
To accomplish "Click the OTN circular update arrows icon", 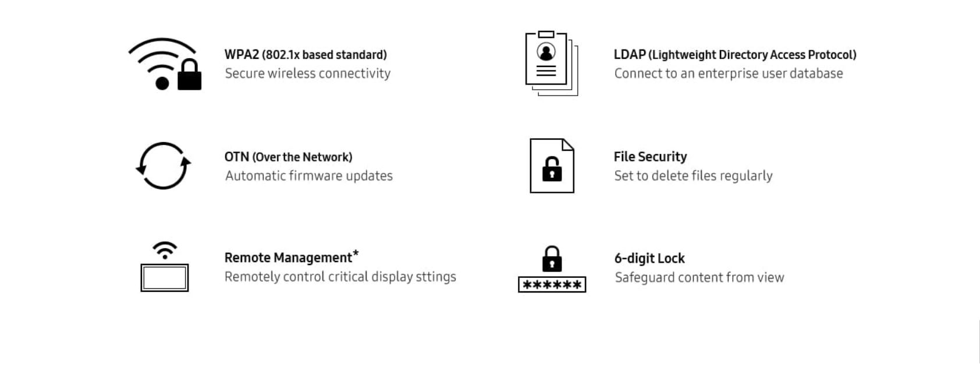I will tap(164, 165).
